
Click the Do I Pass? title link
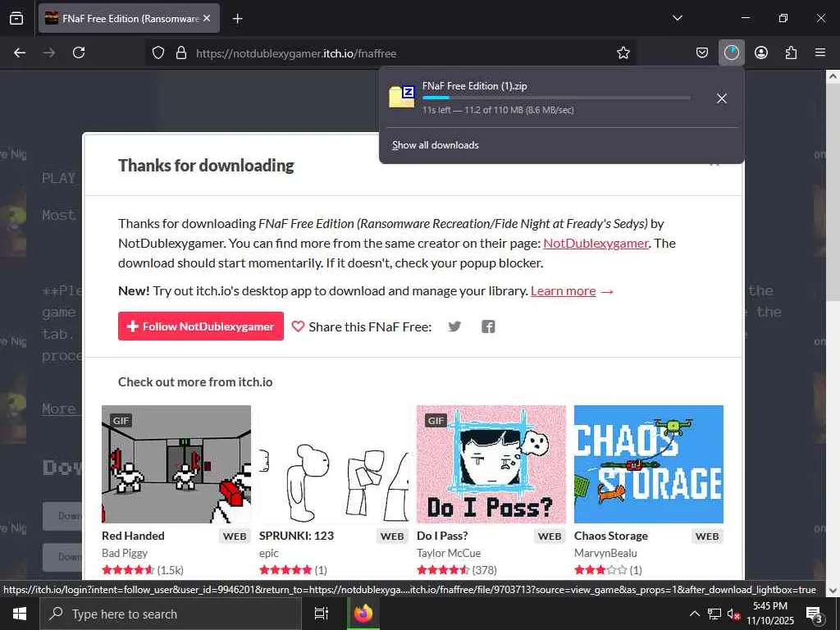[x=442, y=536]
